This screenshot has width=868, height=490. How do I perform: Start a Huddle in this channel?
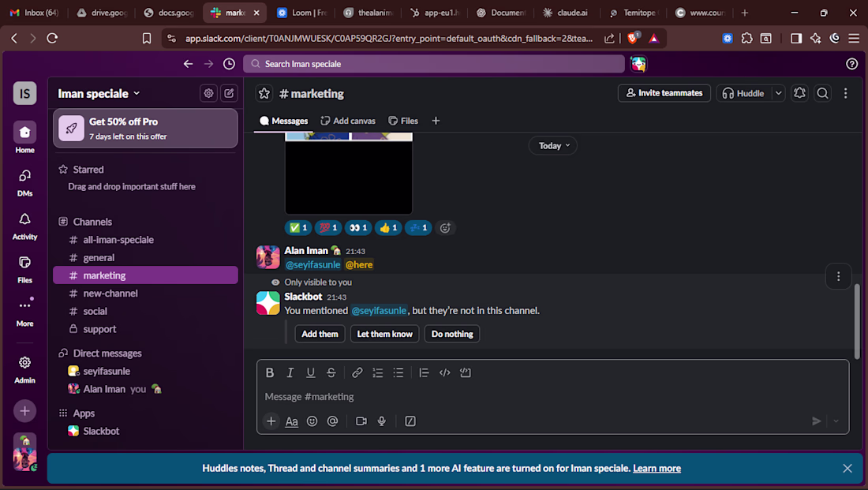pos(743,93)
